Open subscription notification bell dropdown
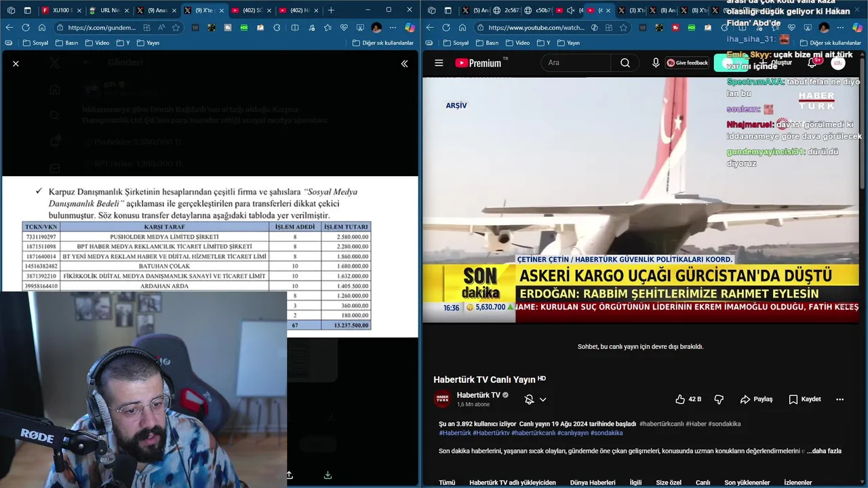Image resolution: width=868 pixels, height=488 pixels. [x=534, y=399]
